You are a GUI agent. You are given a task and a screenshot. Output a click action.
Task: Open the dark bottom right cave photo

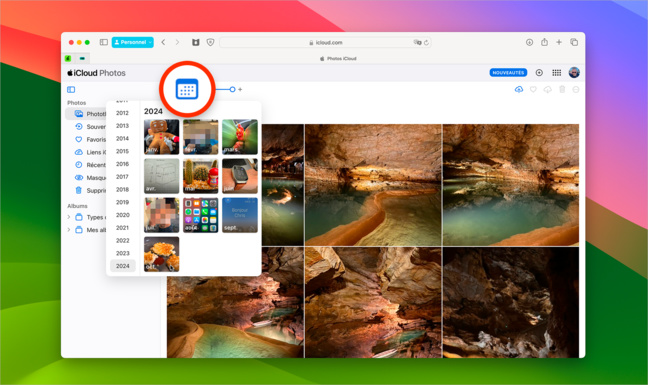511,302
